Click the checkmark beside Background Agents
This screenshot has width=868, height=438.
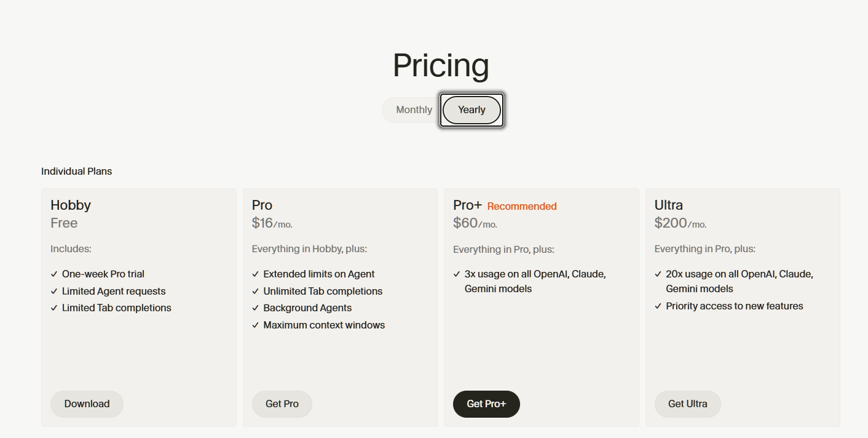254,308
